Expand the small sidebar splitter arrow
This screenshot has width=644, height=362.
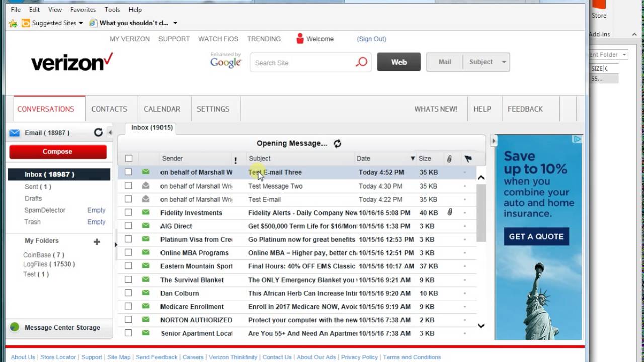click(116, 245)
